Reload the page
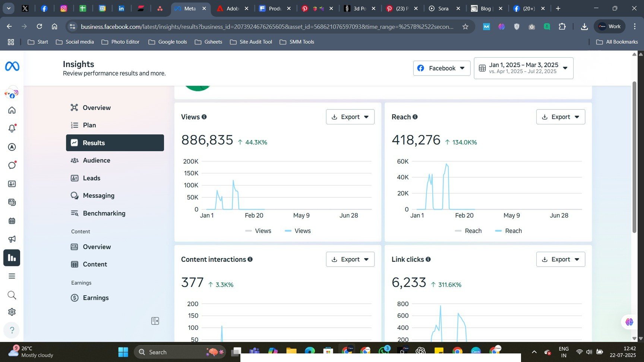This screenshot has height=362, width=644. (x=39, y=26)
